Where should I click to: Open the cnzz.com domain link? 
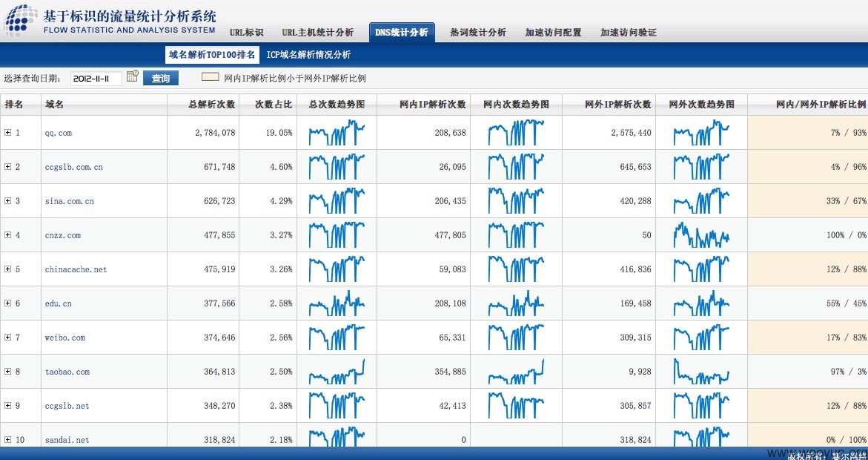point(62,235)
